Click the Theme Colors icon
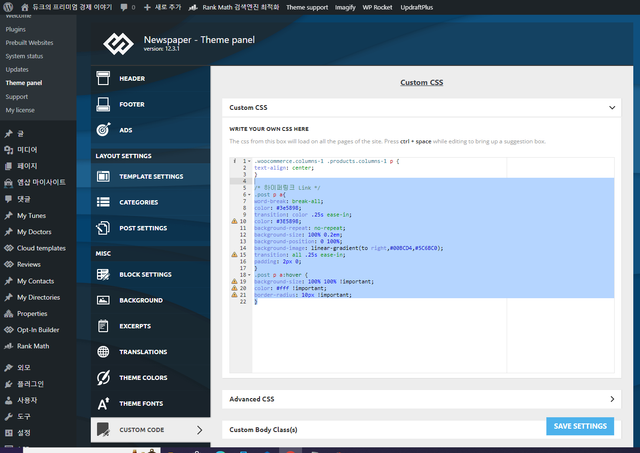Viewport: 640px width, 453px height. click(x=103, y=378)
